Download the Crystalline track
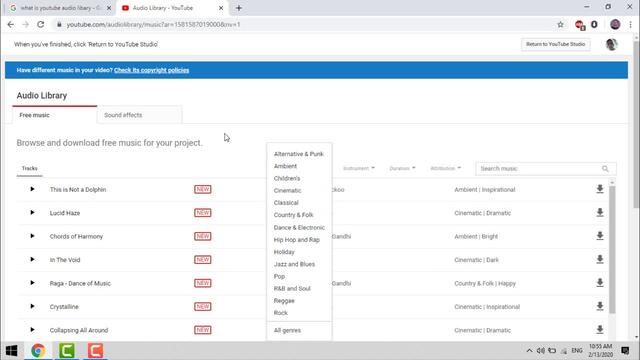This screenshot has width=640, height=360. click(600, 306)
